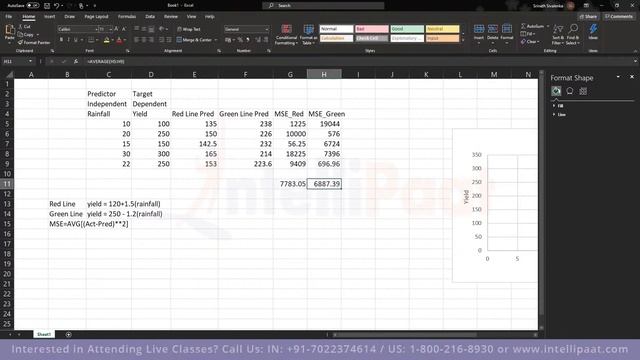The image size is (640, 360).
Task: Select Size & Properties icon in Format Shape
Action: coord(583,91)
